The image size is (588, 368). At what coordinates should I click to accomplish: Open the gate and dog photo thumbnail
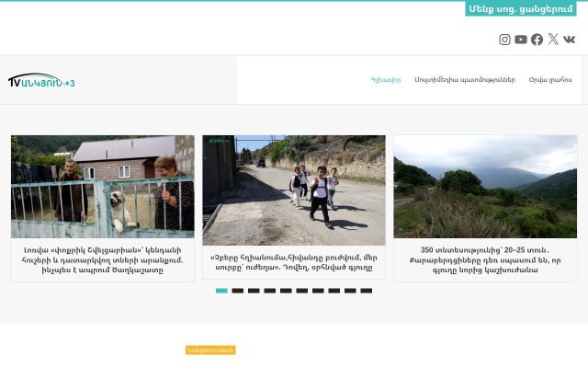tap(102, 187)
